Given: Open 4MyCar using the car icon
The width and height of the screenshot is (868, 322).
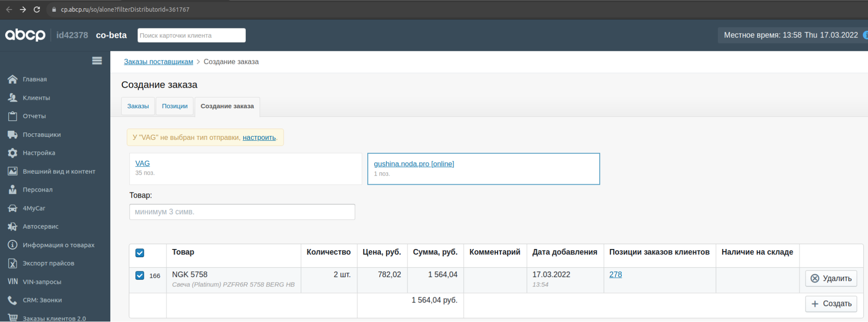Looking at the screenshot, I should 13,208.
